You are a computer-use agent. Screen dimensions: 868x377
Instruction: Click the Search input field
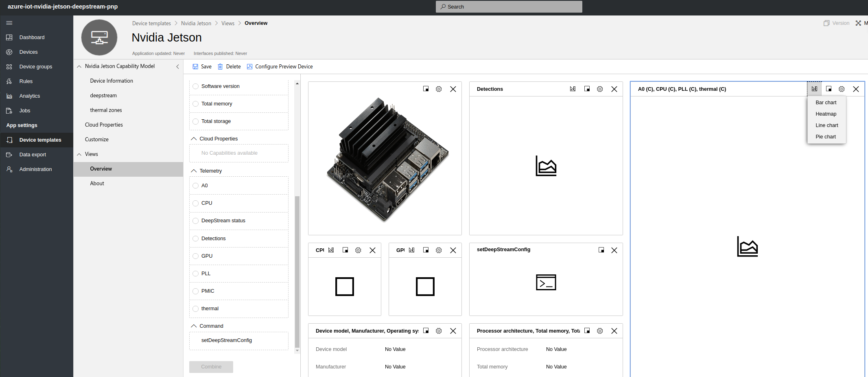click(x=509, y=7)
